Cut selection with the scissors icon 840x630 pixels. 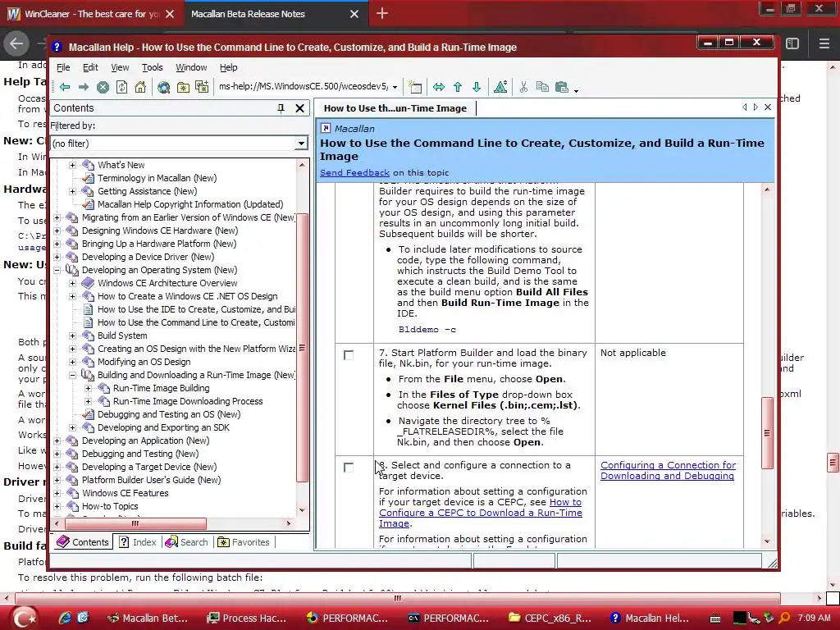[x=523, y=87]
